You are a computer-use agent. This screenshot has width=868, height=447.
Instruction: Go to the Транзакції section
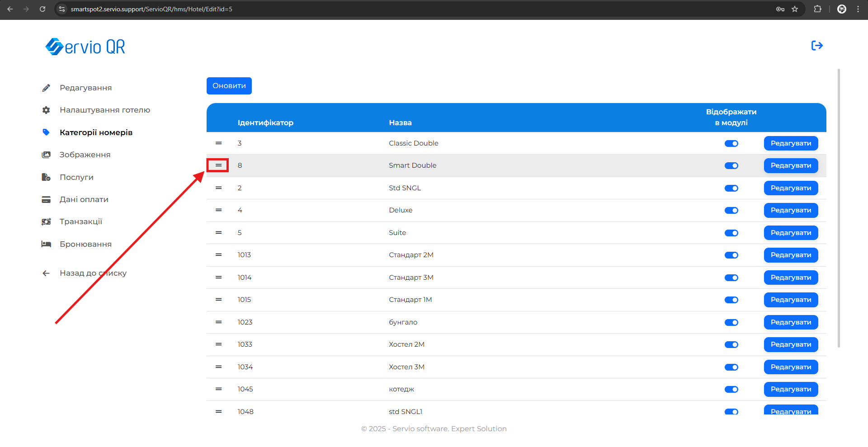(81, 222)
